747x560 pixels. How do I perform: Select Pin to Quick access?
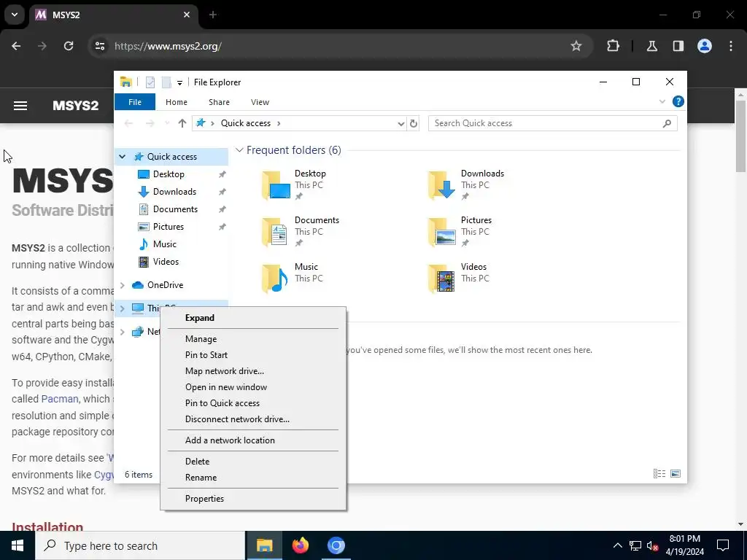click(x=253, y=402)
